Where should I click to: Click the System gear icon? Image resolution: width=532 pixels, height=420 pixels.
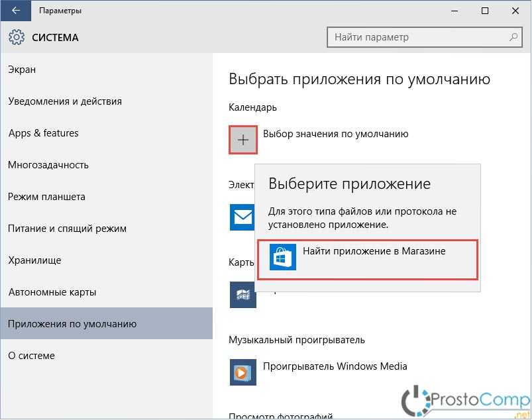tap(17, 38)
